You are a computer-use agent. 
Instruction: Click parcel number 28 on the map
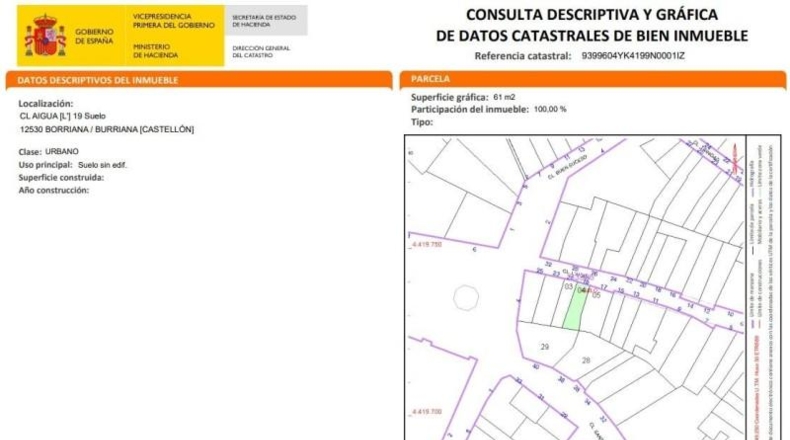coord(586,360)
